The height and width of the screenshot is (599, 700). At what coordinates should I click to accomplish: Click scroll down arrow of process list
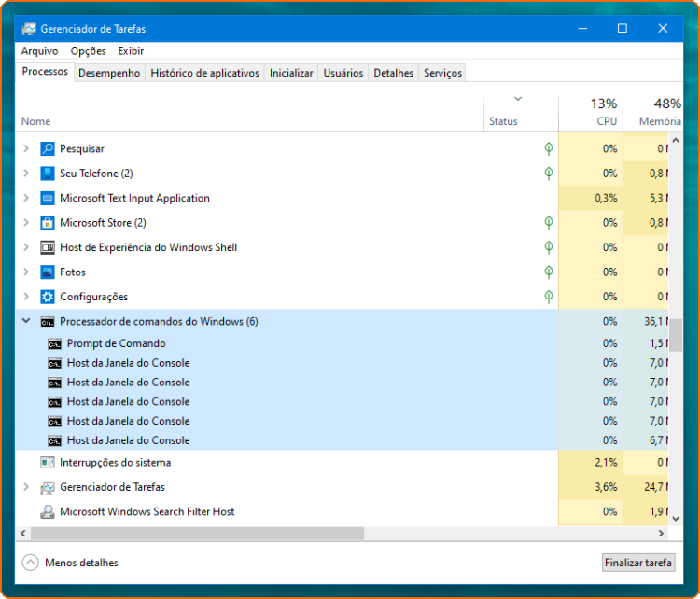coord(676,519)
